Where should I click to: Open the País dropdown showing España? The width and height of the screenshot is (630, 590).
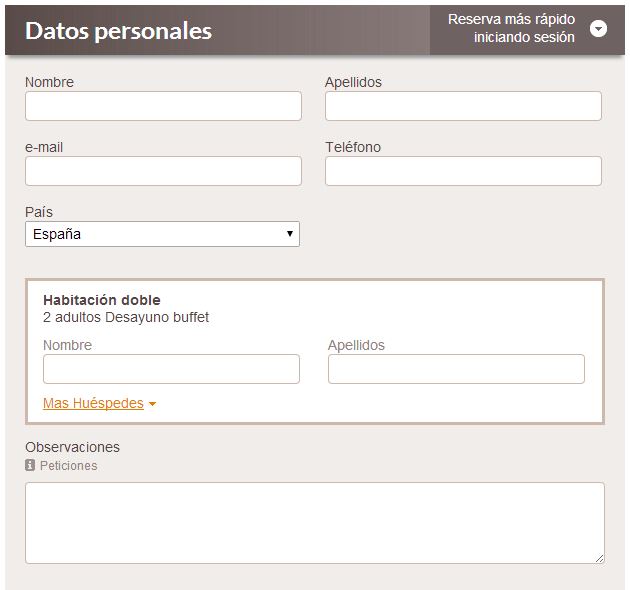tap(162, 234)
